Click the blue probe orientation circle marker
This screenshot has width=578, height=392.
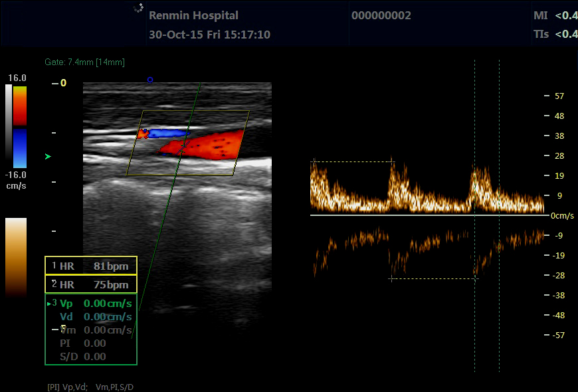click(150, 80)
